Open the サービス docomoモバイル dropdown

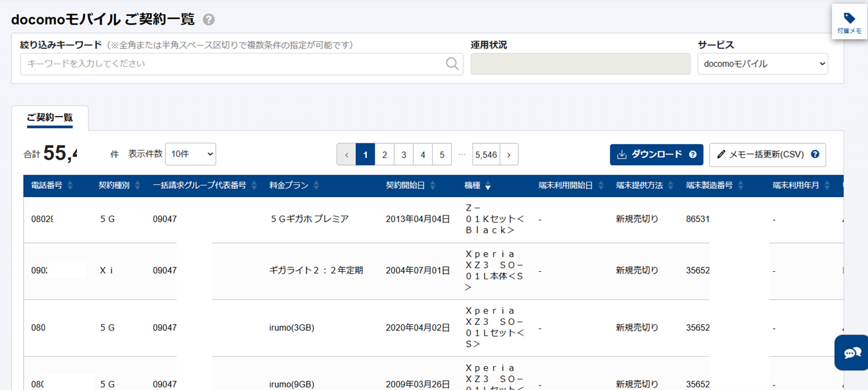[762, 64]
